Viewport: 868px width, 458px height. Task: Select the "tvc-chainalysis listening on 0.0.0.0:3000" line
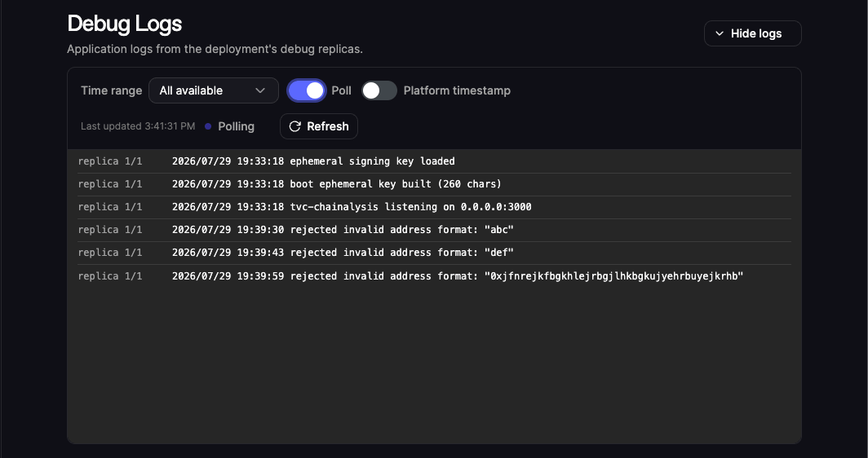coord(434,207)
